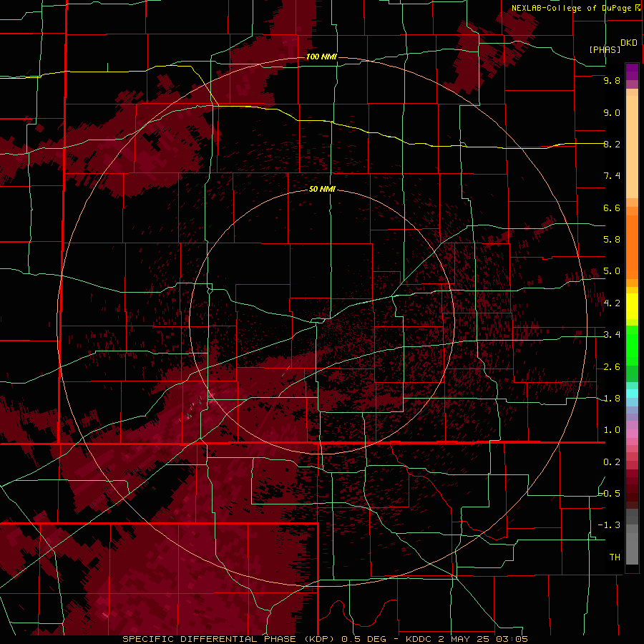Click the SPECIFIC DIFFERENTIAL PHASE caption text
Viewport: 644px width, 644px height.
click(x=209, y=639)
